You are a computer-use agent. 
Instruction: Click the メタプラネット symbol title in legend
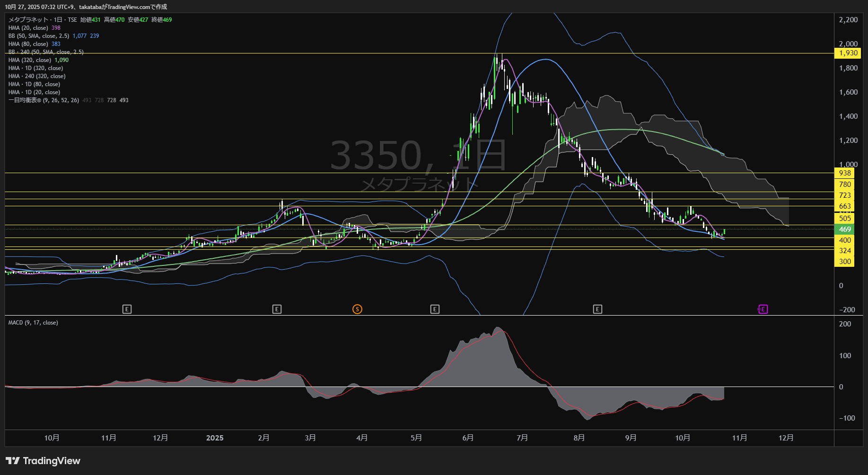[28, 20]
